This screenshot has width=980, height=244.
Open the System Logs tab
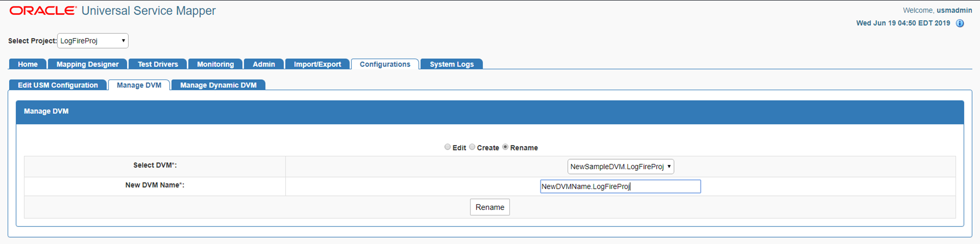(x=451, y=64)
